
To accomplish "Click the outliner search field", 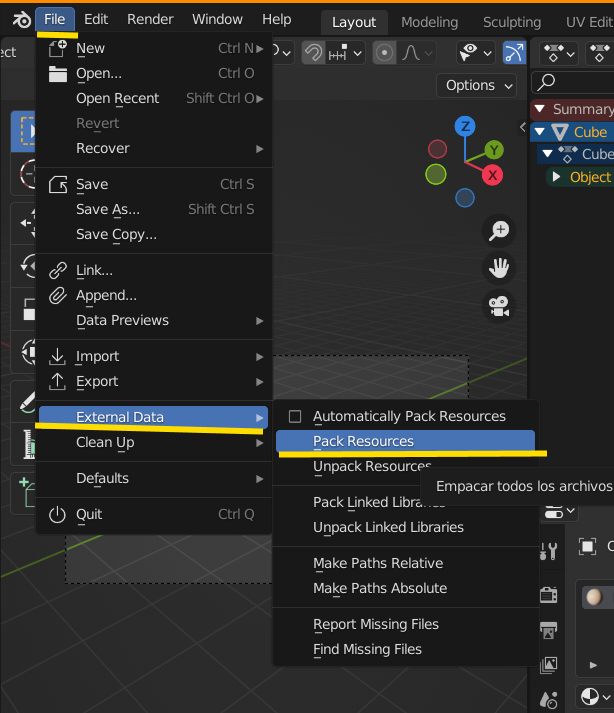I will pos(573,82).
